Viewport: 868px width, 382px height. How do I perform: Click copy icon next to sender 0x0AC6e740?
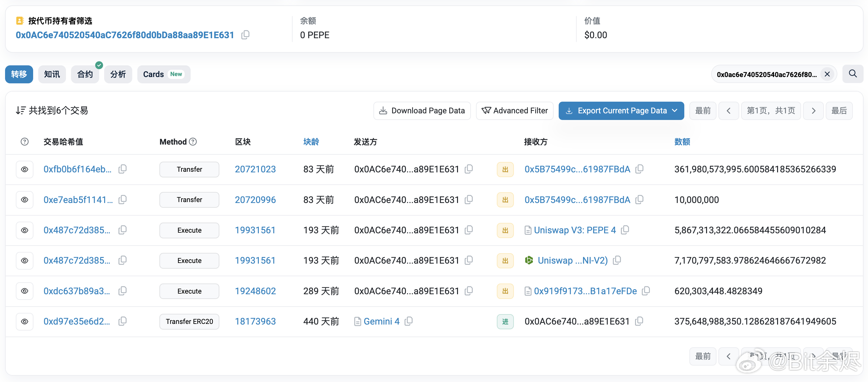pos(471,170)
